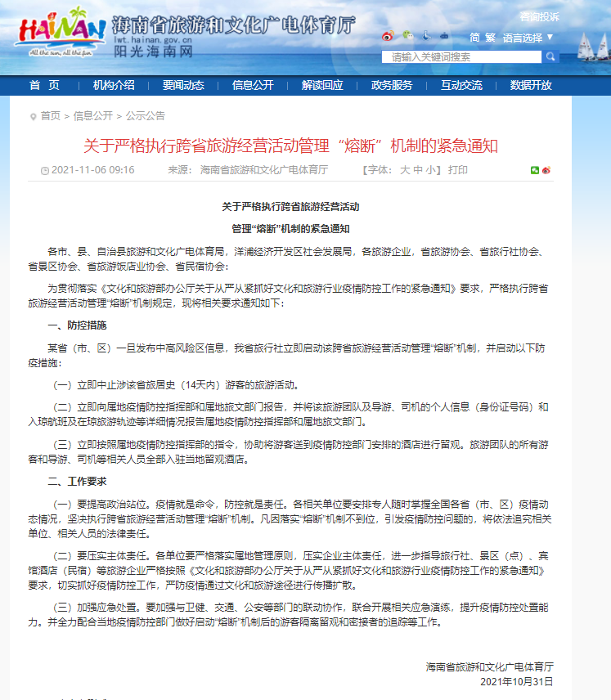Image resolution: width=611 pixels, height=700 pixels.
Task: Open the 咨询投诉 link
Action: pos(540,17)
